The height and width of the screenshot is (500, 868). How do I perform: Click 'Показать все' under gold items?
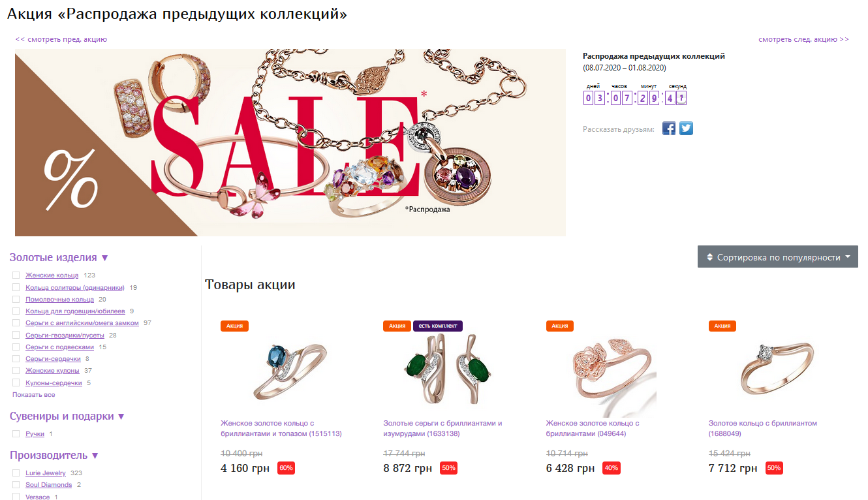click(34, 395)
